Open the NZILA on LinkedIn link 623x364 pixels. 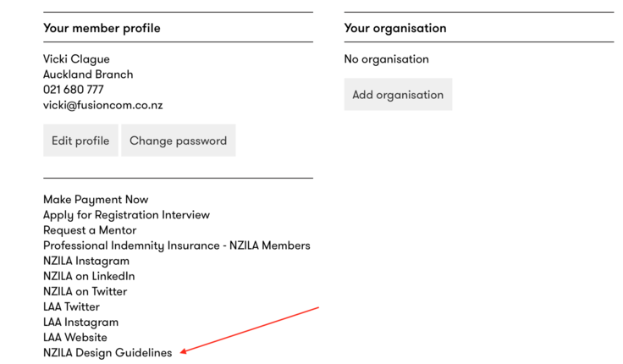click(x=89, y=276)
